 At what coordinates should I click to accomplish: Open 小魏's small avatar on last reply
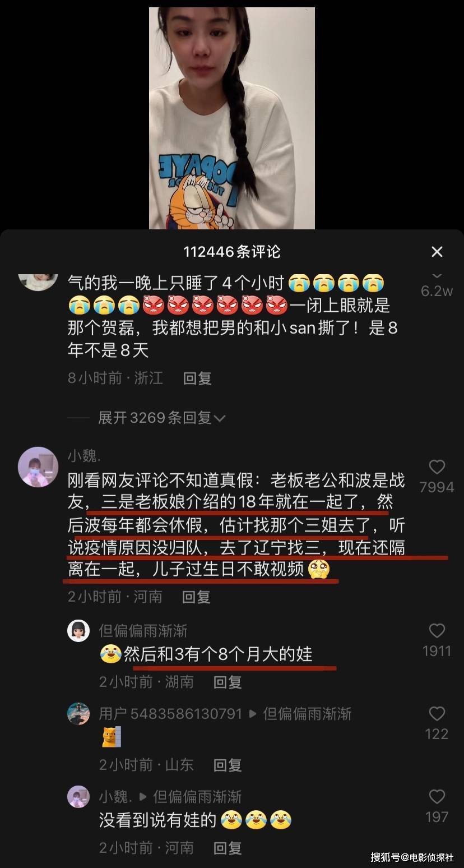point(78,797)
